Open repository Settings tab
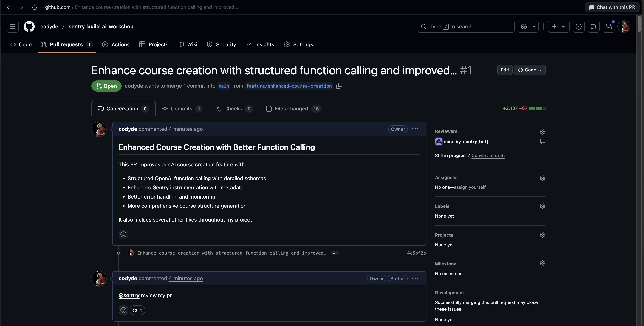The image size is (644, 326). 298,44
